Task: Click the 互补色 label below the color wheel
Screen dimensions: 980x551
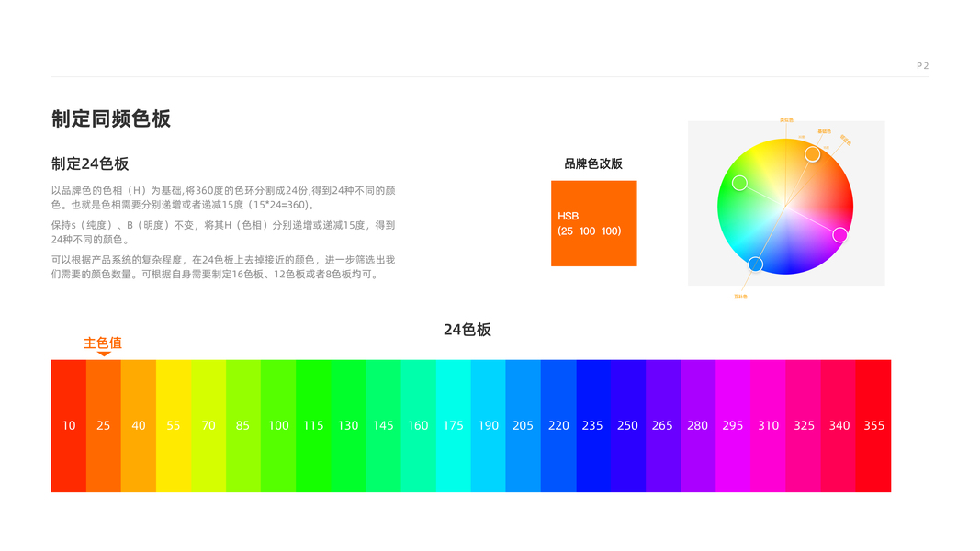Action: (x=740, y=297)
